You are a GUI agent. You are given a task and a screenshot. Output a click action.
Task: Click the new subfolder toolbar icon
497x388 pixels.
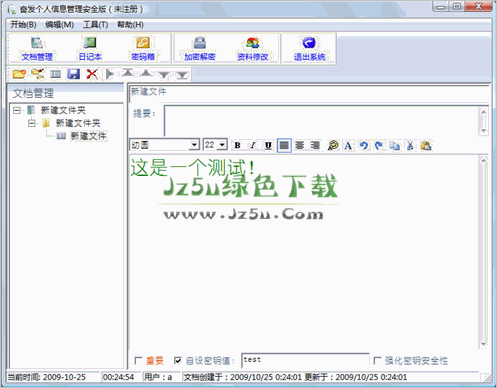[x=38, y=74]
